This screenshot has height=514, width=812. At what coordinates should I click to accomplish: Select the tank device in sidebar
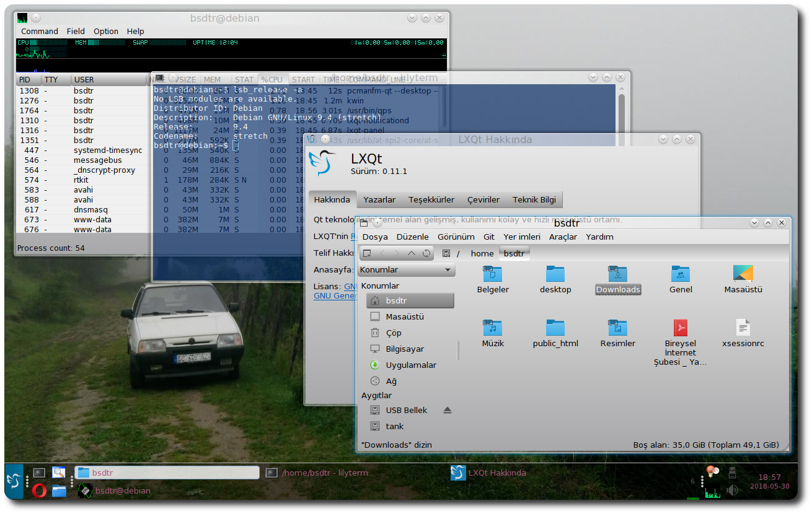click(410, 426)
